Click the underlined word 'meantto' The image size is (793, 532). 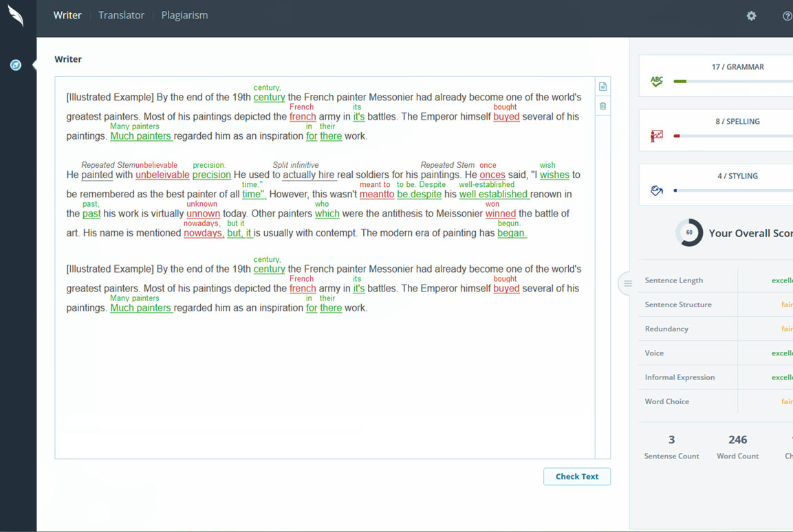click(x=377, y=194)
